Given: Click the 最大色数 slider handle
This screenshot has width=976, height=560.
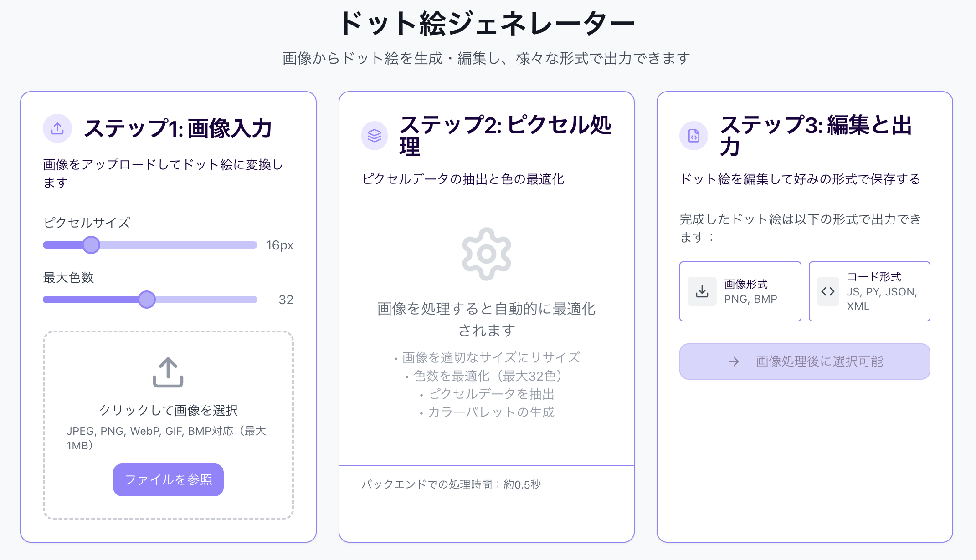Looking at the screenshot, I should [147, 300].
